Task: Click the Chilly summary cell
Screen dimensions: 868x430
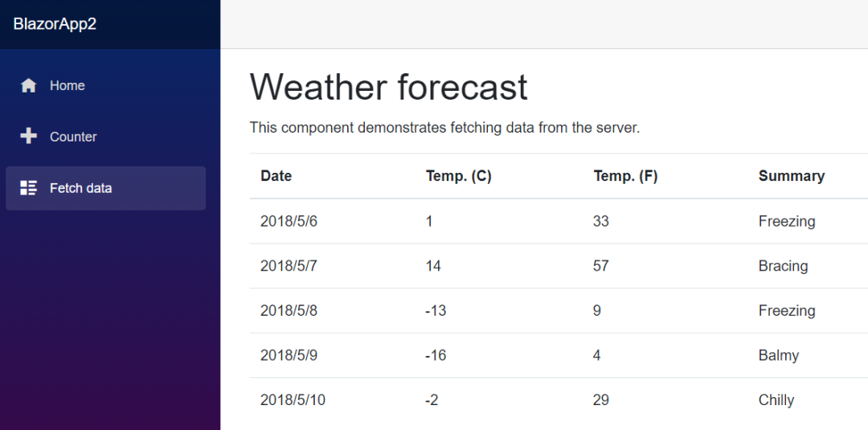Action: pyautogui.click(x=776, y=400)
